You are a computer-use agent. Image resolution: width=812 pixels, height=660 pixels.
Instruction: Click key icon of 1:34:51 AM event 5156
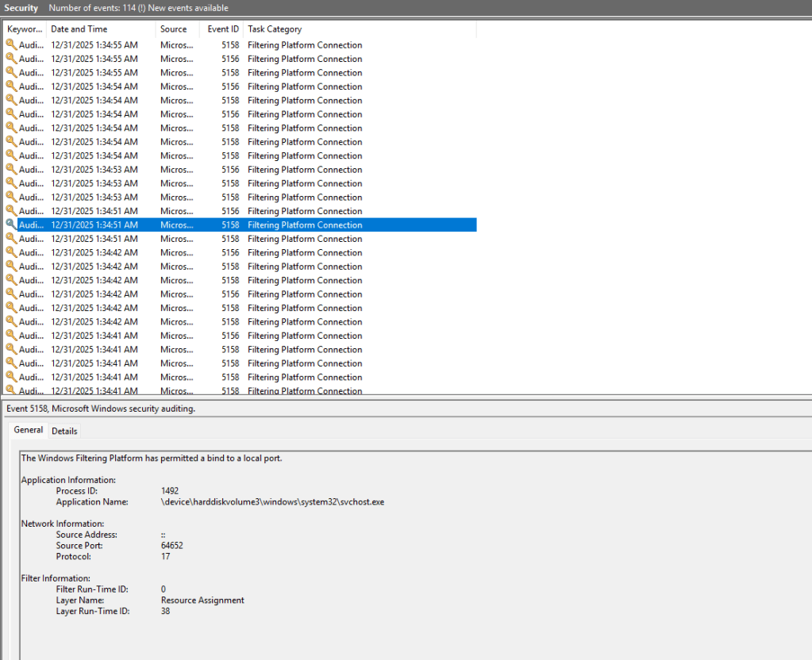(x=10, y=211)
